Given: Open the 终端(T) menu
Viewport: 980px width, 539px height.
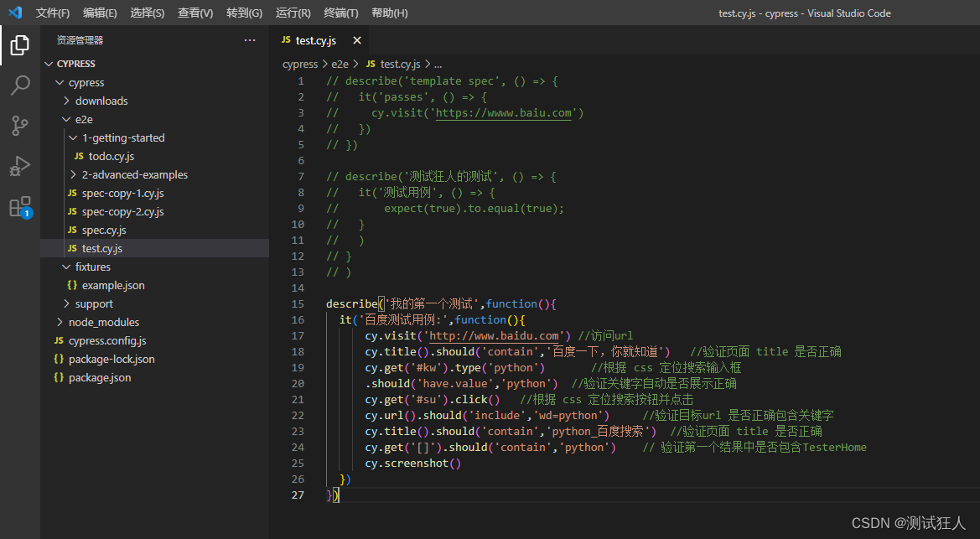Looking at the screenshot, I should 341,13.
